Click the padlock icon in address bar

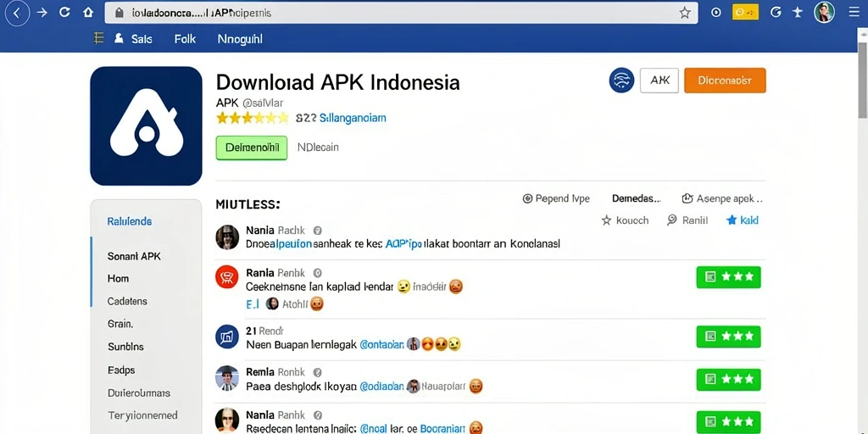[119, 14]
